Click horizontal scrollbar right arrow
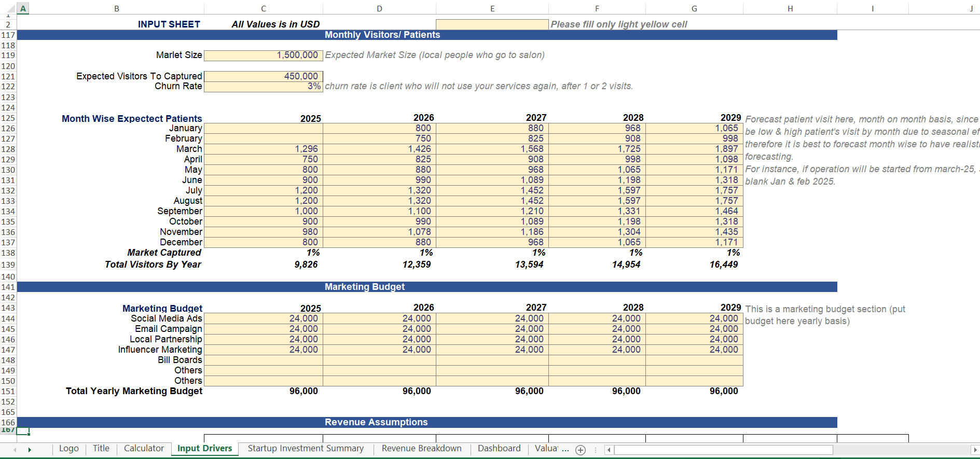This screenshot has width=980, height=459. coord(974,450)
